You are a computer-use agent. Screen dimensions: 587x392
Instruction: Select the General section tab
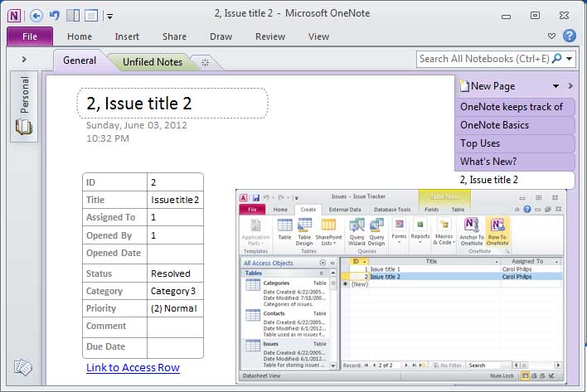pyautogui.click(x=80, y=60)
